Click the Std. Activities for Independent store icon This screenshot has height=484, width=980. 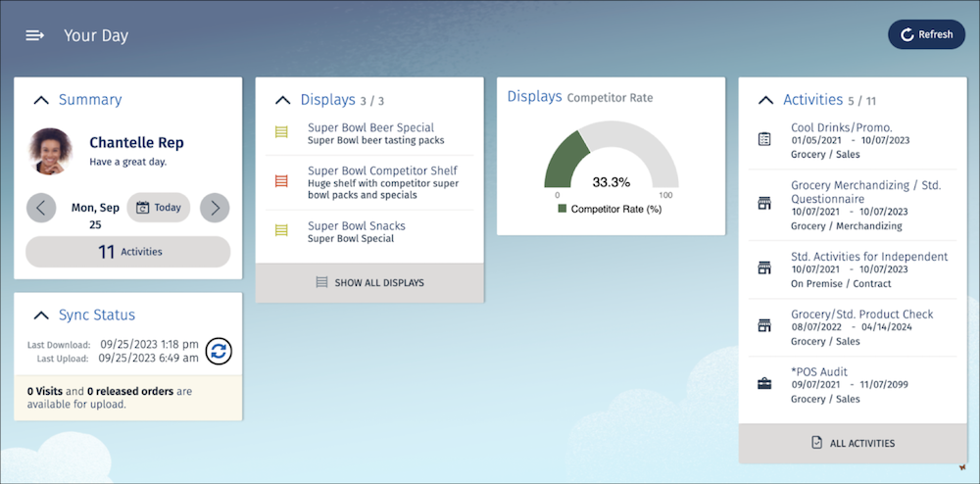click(x=763, y=268)
